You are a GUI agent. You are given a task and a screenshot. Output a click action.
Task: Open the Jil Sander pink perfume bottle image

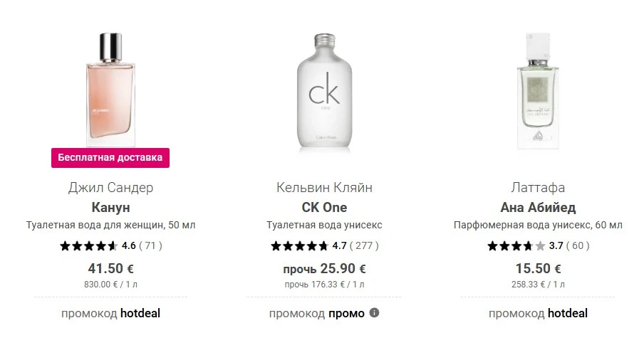click(x=111, y=90)
